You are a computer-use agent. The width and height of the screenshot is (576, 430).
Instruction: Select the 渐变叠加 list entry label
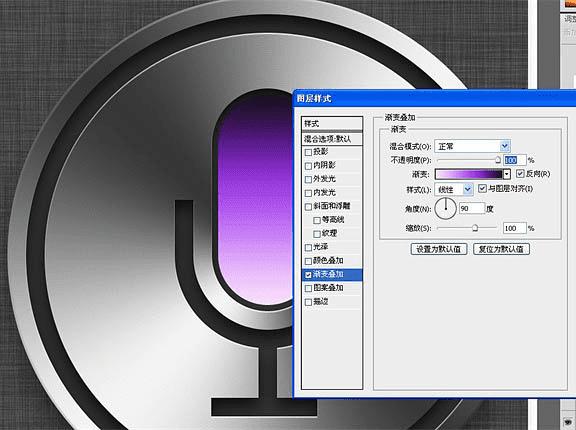(328, 274)
